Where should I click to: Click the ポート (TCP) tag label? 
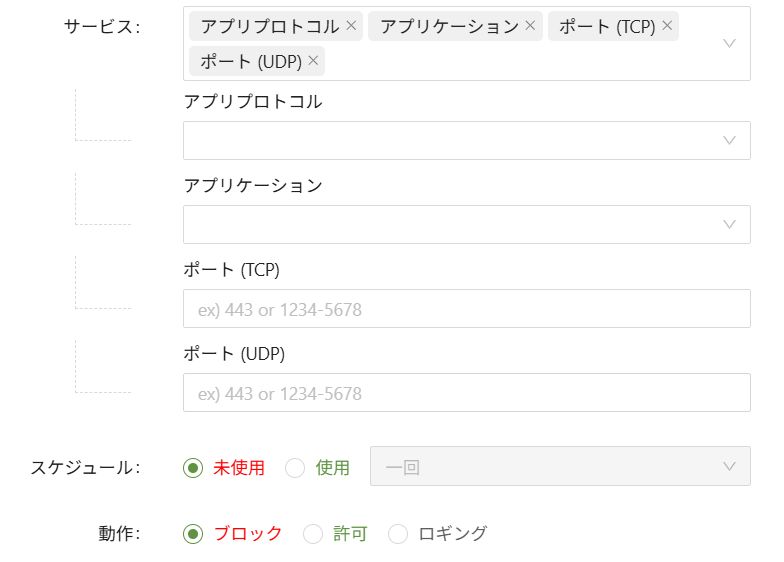point(607,27)
